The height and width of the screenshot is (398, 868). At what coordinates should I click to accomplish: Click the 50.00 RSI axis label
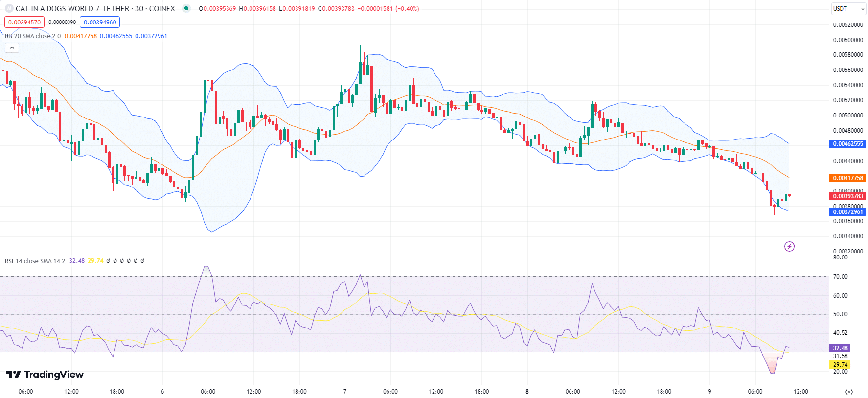[841, 314]
